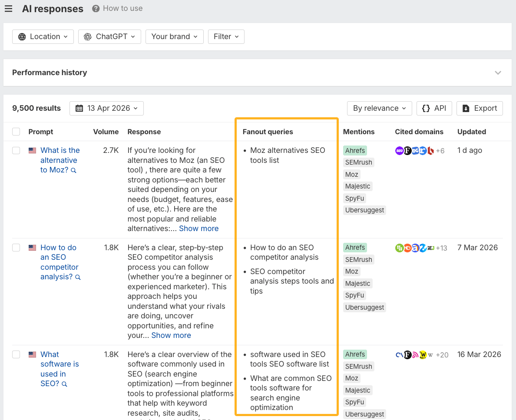Click search icon next to 'analysis?' prompt
516x420 pixels.
click(78, 277)
